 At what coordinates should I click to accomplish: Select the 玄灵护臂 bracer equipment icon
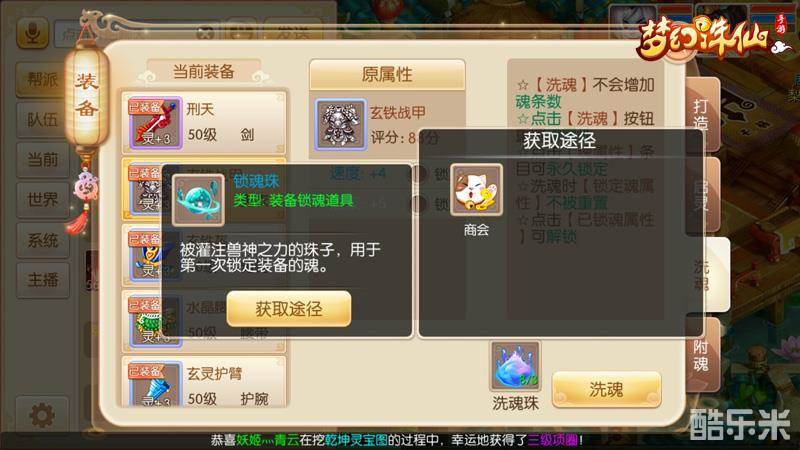156,384
